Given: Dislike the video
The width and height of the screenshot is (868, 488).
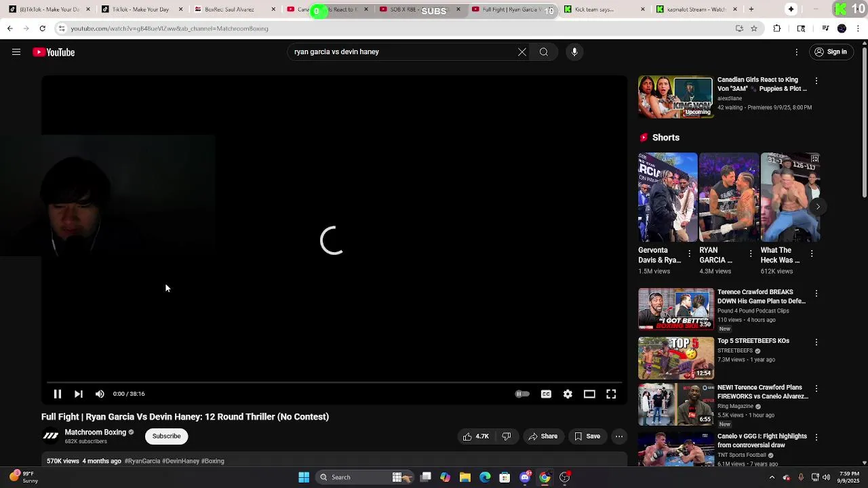Looking at the screenshot, I should (507, 436).
